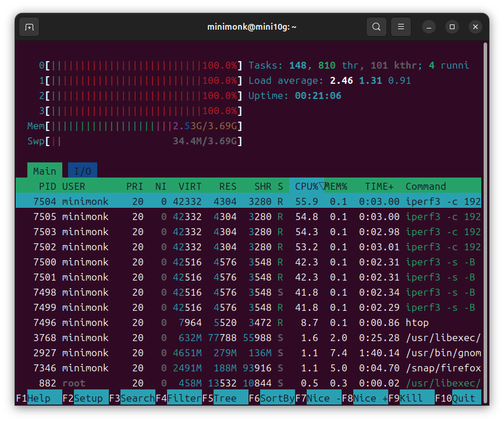Click the F10 Quit button
Image resolution: width=504 pixels, height=422 pixels.
coord(458,398)
